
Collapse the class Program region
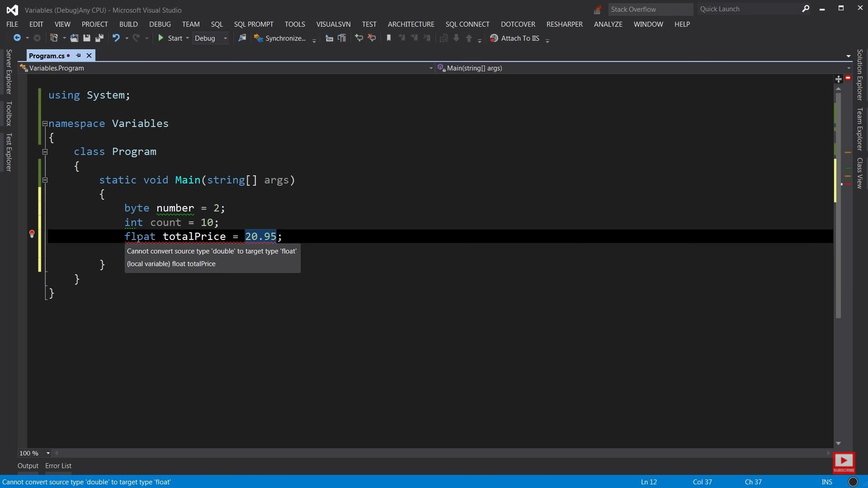click(x=45, y=152)
